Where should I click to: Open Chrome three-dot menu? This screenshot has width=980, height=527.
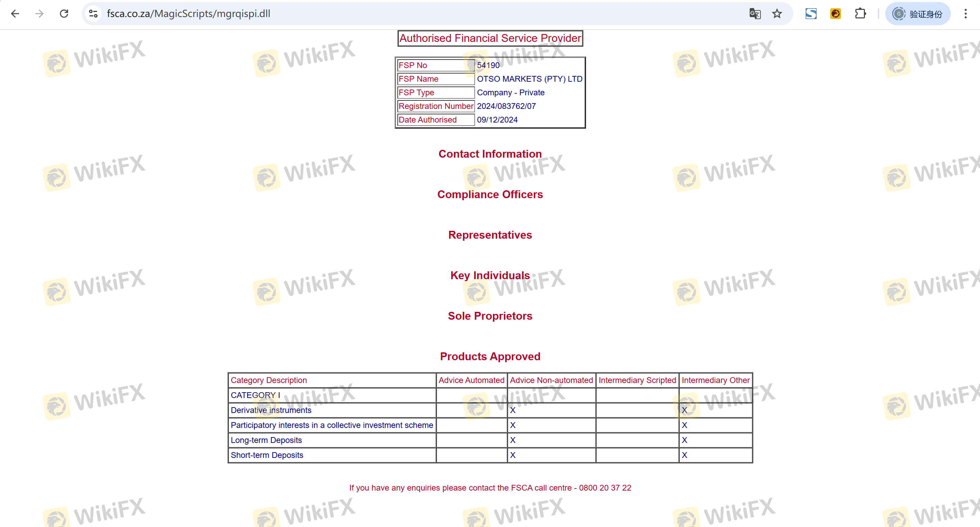click(x=966, y=14)
